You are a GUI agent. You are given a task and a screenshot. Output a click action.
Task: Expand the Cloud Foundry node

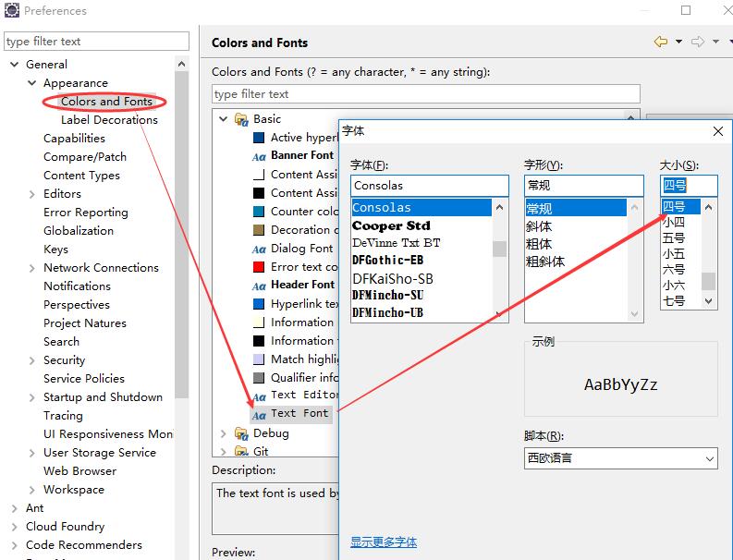pos(15,527)
